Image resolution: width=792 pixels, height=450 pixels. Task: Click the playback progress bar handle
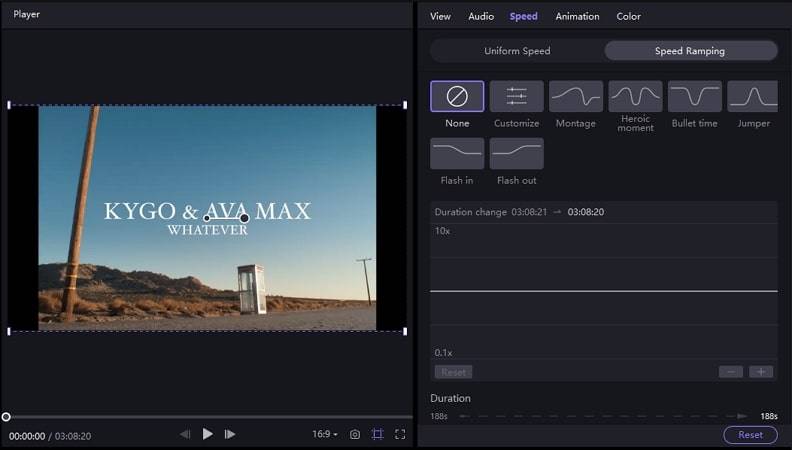click(6, 417)
